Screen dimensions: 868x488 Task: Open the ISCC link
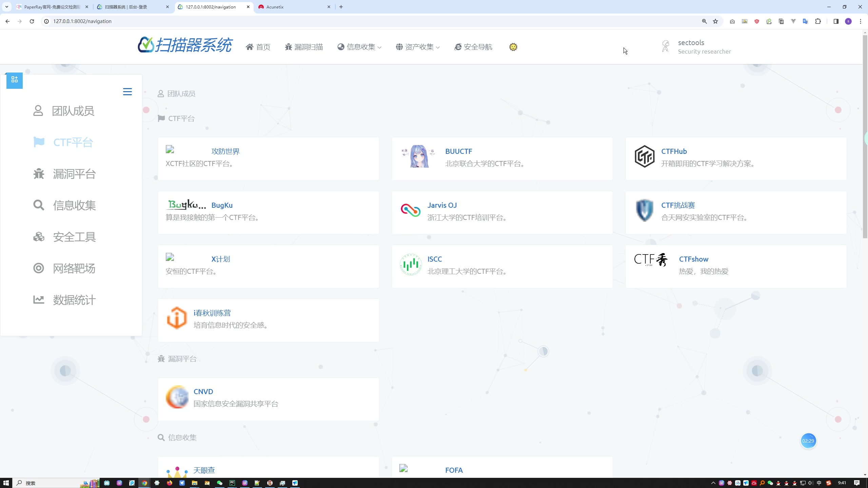(x=434, y=259)
